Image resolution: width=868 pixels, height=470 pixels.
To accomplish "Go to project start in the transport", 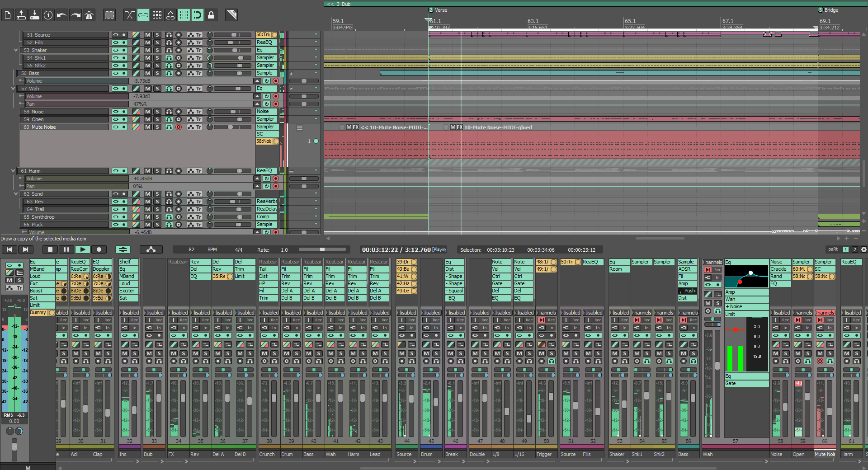I will (x=9, y=249).
